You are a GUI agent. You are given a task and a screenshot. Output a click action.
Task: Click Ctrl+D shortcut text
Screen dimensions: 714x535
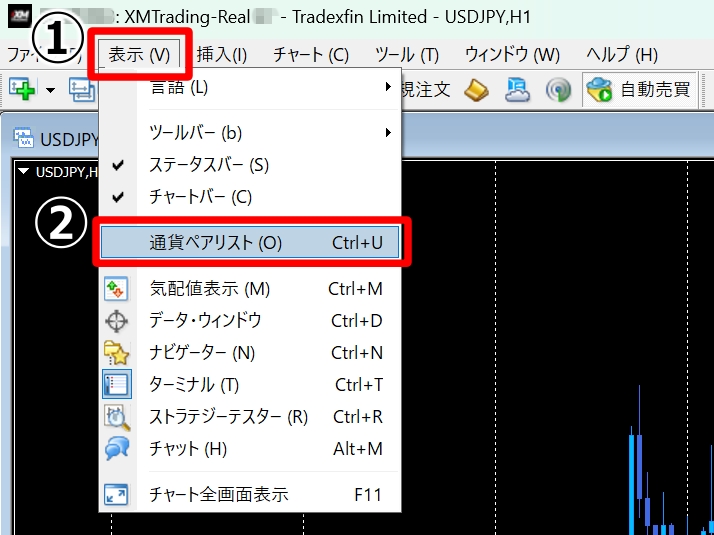357,321
